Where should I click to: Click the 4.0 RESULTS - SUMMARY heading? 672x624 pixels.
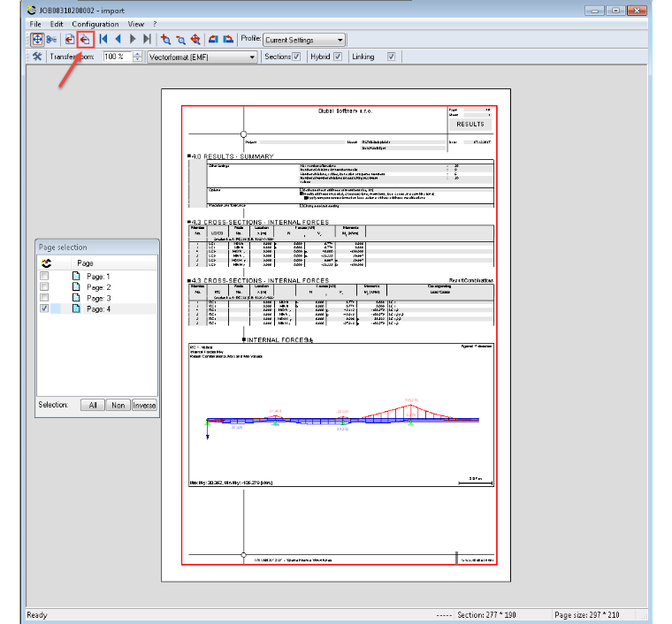point(233,156)
